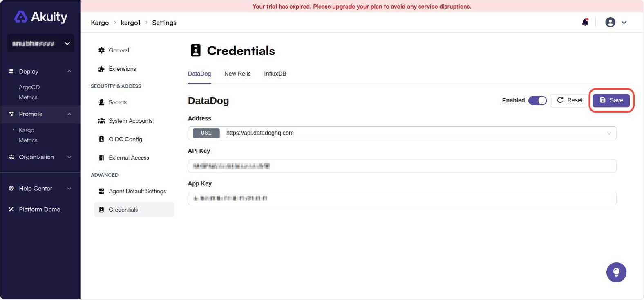This screenshot has width=644, height=300.
Task: Click the notification bell icon
Action: point(585,23)
